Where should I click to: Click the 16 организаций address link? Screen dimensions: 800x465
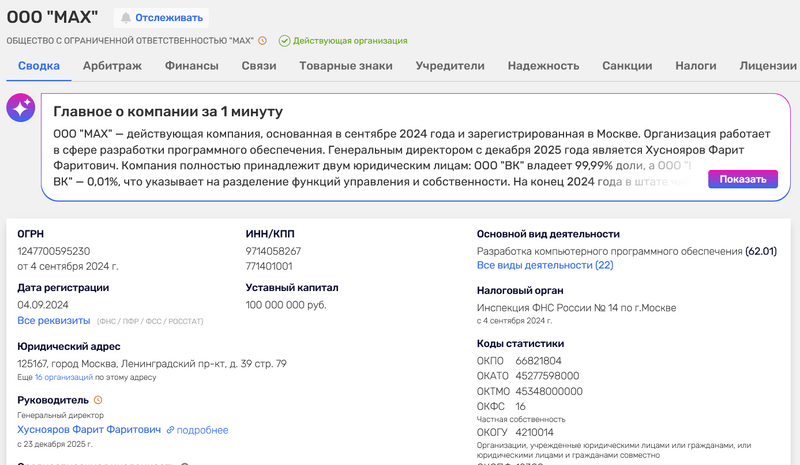pyautogui.click(x=64, y=378)
